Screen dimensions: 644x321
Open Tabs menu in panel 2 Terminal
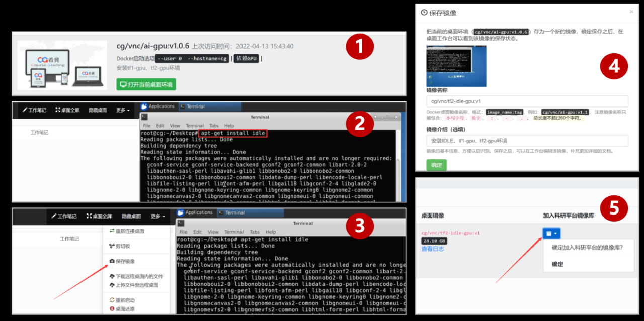pyautogui.click(x=214, y=126)
